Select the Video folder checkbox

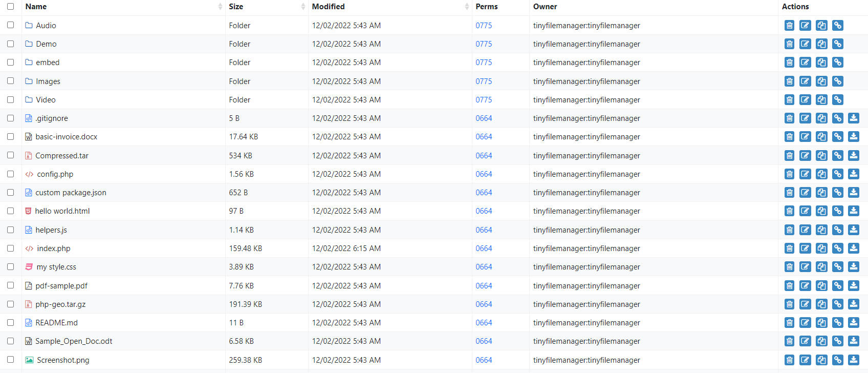point(11,100)
